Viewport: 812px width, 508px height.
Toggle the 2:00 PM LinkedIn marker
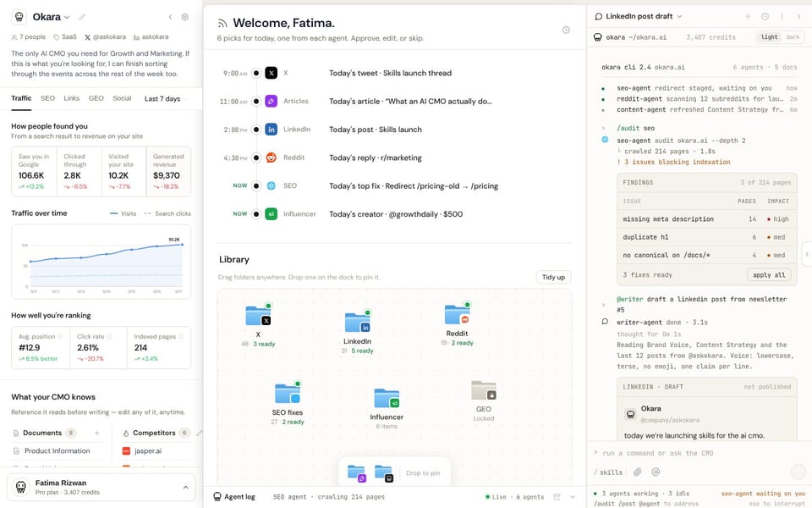coord(255,130)
